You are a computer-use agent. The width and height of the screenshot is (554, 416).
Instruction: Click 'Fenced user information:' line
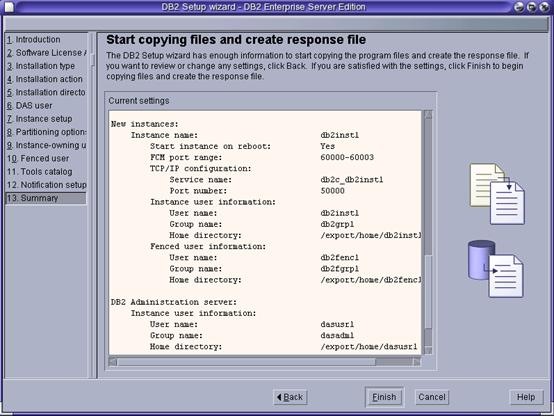coord(208,246)
